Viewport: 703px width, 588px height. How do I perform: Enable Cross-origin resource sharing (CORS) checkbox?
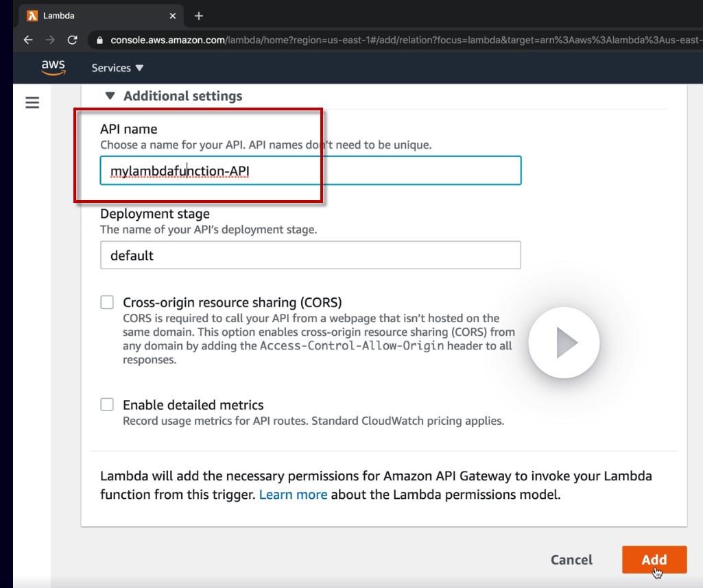coord(107,302)
